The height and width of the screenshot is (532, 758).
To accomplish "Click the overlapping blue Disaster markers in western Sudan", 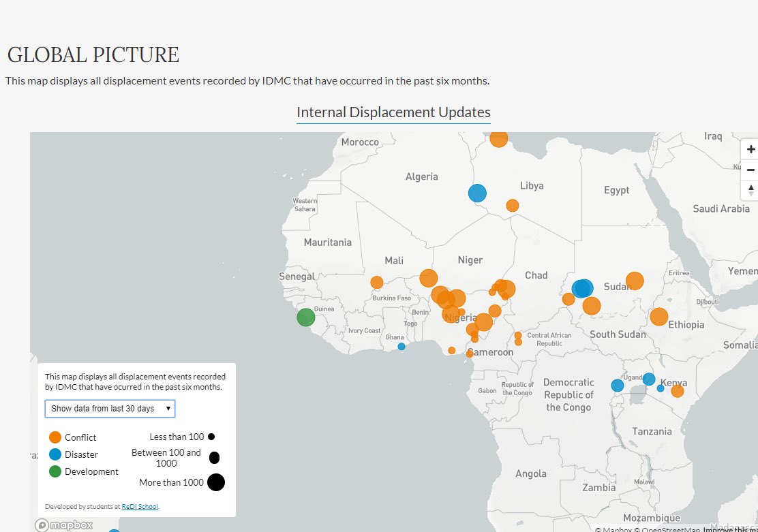I will [583, 288].
